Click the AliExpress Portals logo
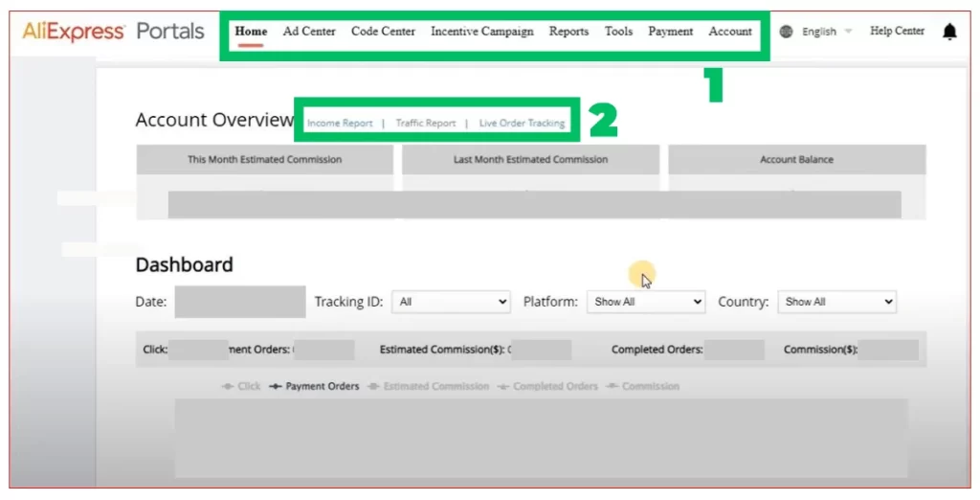 click(x=113, y=32)
